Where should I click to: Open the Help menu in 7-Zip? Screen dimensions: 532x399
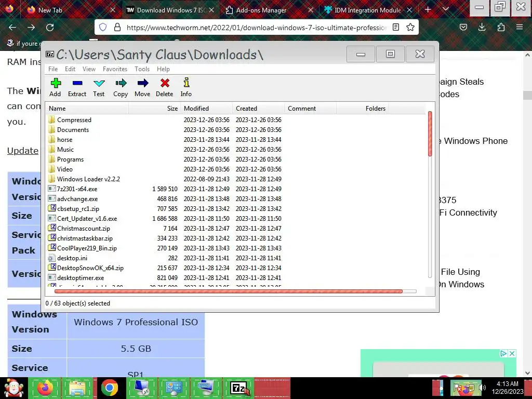pos(163,69)
